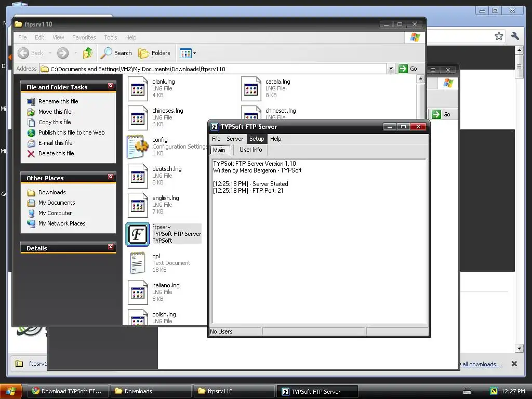Click the 'FTP Port: 21' log line
The width and height of the screenshot is (532, 399).
pyautogui.click(x=248, y=191)
